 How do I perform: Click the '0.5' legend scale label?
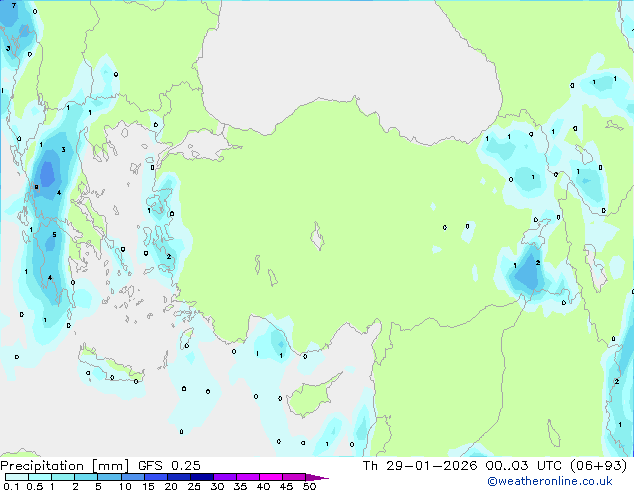(x=35, y=486)
